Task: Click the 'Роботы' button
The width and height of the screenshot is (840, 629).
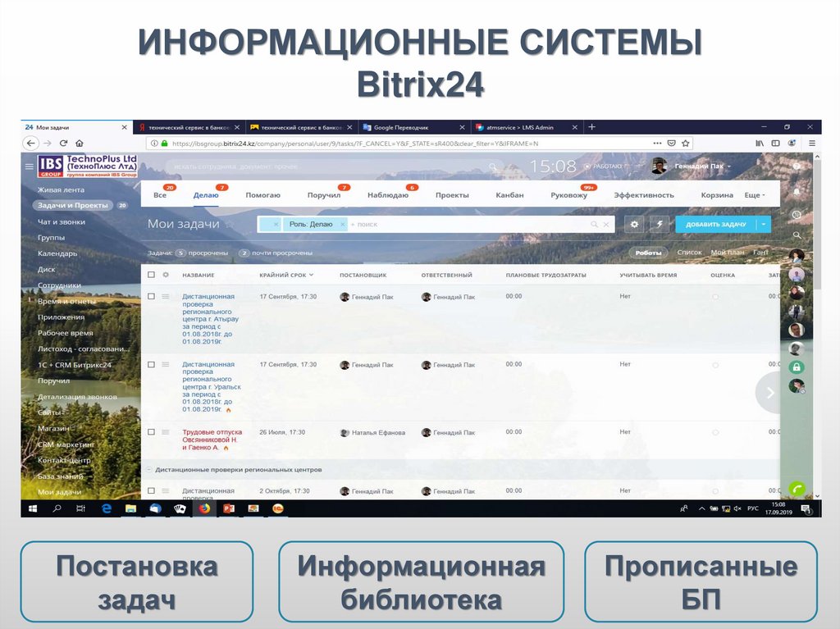Action: pyautogui.click(x=648, y=253)
